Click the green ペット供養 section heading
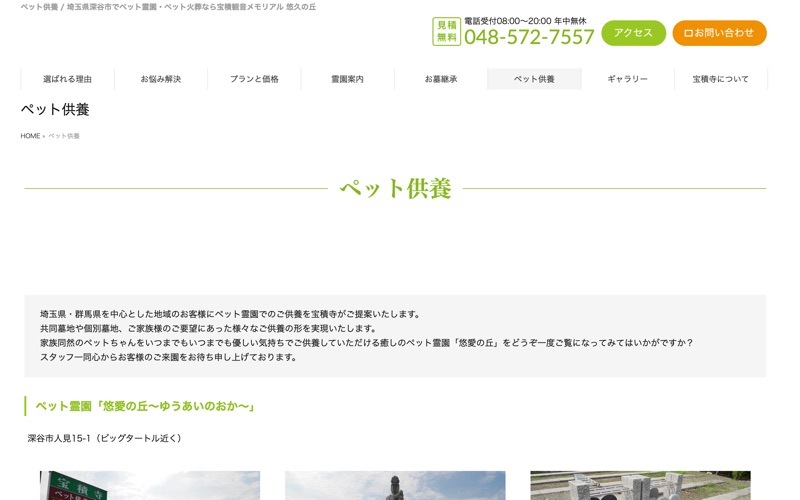Screen dimensions: 800x500 pos(395,188)
